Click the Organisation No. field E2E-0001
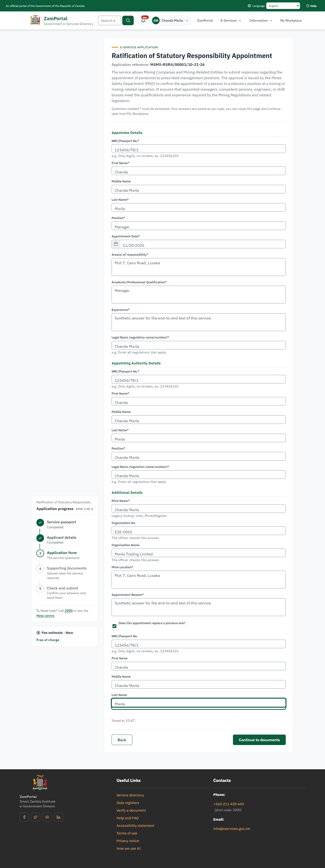The height and width of the screenshot is (868, 325). pyautogui.click(x=199, y=531)
